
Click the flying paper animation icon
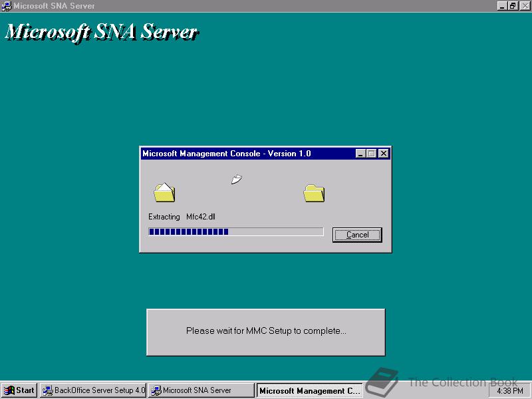coord(237,179)
